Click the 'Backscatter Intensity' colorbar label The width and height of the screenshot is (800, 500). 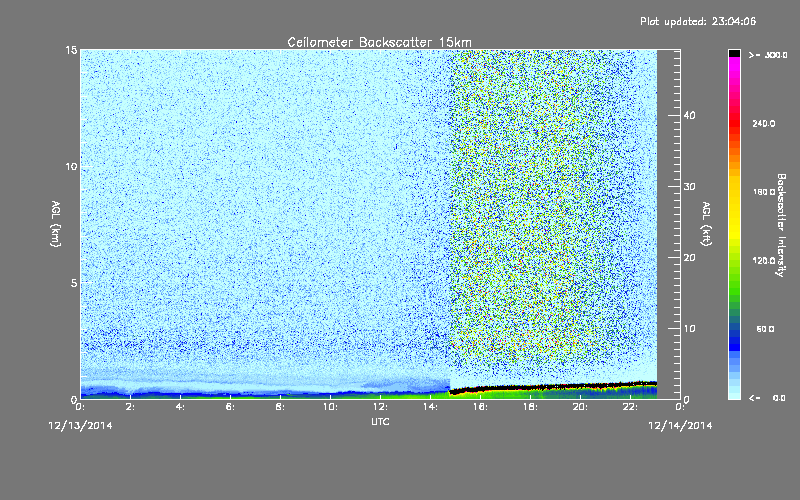click(x=781, y=225)
